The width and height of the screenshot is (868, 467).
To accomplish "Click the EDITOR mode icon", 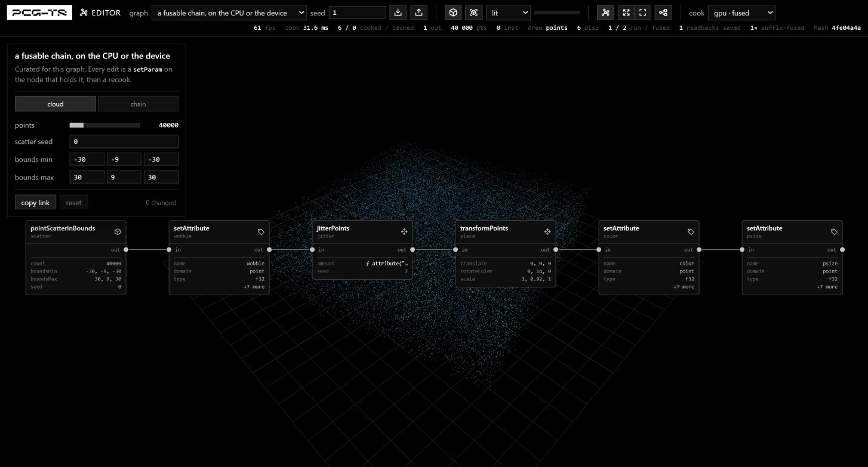I will click(x=84, y=13).
